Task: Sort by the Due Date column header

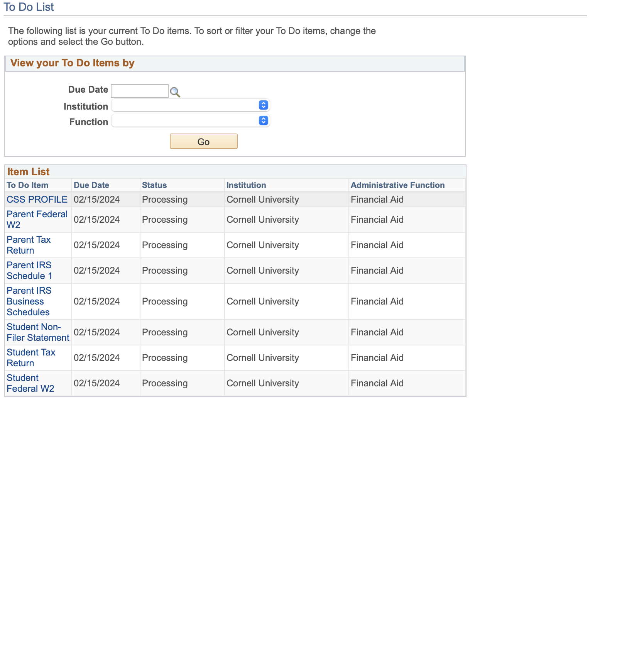Action: (x=91, y=185)
